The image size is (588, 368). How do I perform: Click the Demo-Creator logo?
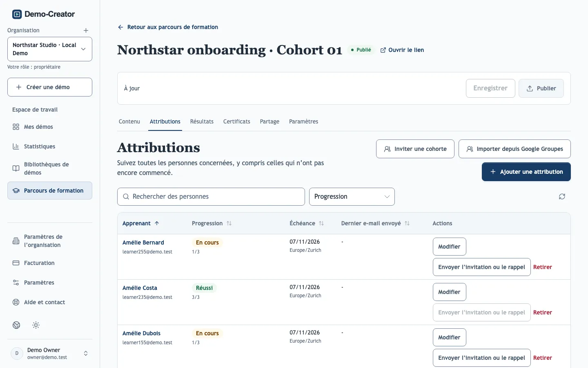tap(43, 14)
